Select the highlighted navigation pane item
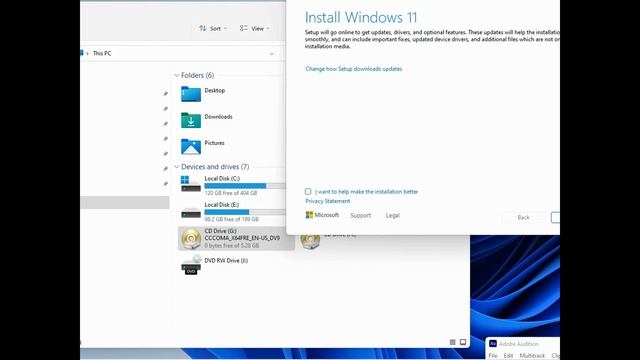The height and width of the screenshot is (360, 640). click(125, 202)
